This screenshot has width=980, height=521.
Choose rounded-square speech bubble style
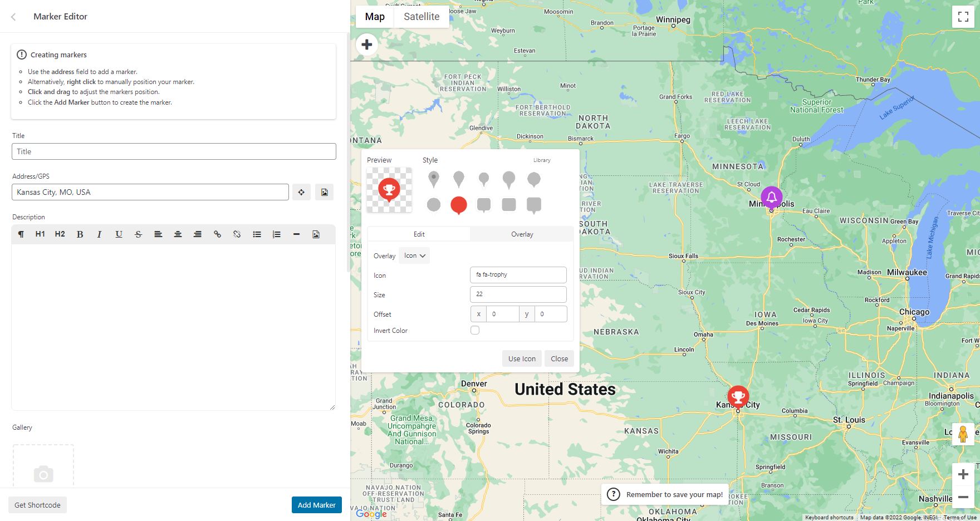point(484,205)
